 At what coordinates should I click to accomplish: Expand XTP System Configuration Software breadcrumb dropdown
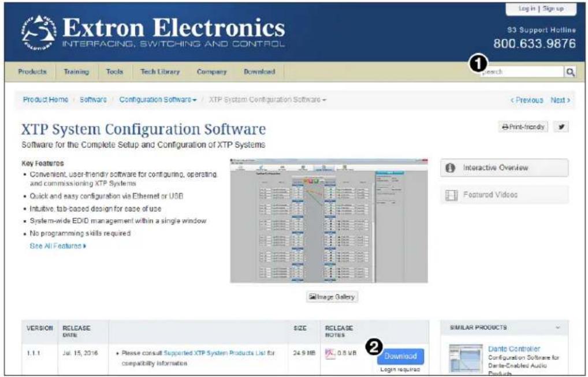pyautogui.click(x=267, y=100)
